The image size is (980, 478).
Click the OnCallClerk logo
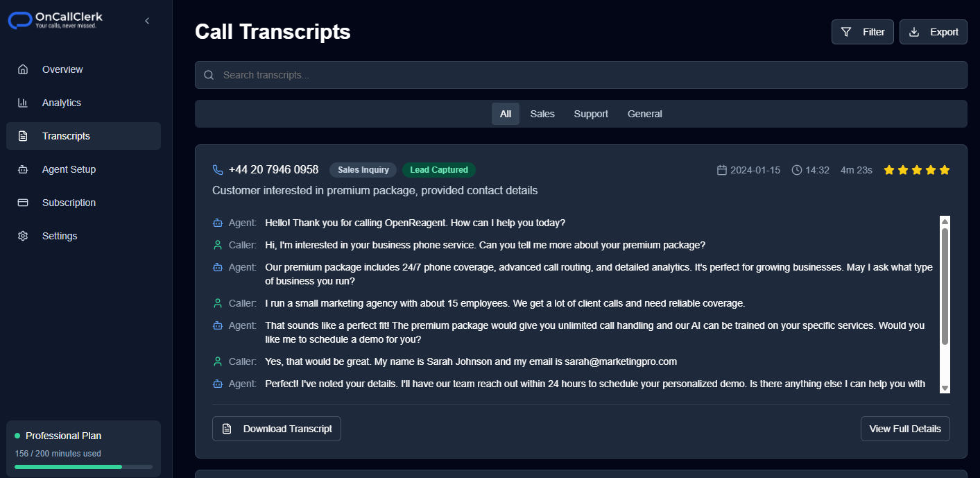[x=55, y=19]
